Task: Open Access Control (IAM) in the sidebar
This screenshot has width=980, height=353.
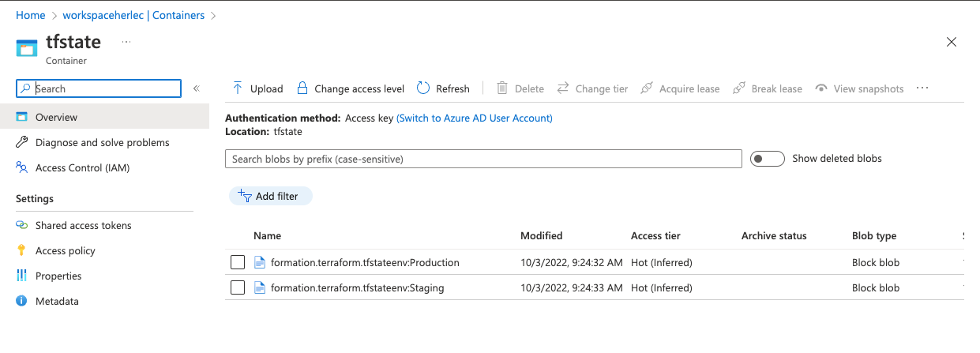Action: coord(82,167)
